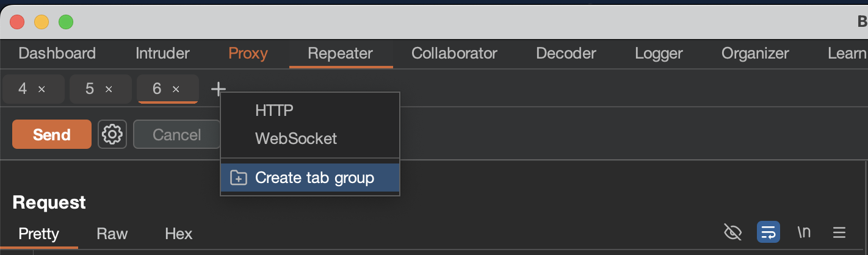This screenshot has height=255, width=868.
Task: Click the Cancel button
Action: coord(176,134)
